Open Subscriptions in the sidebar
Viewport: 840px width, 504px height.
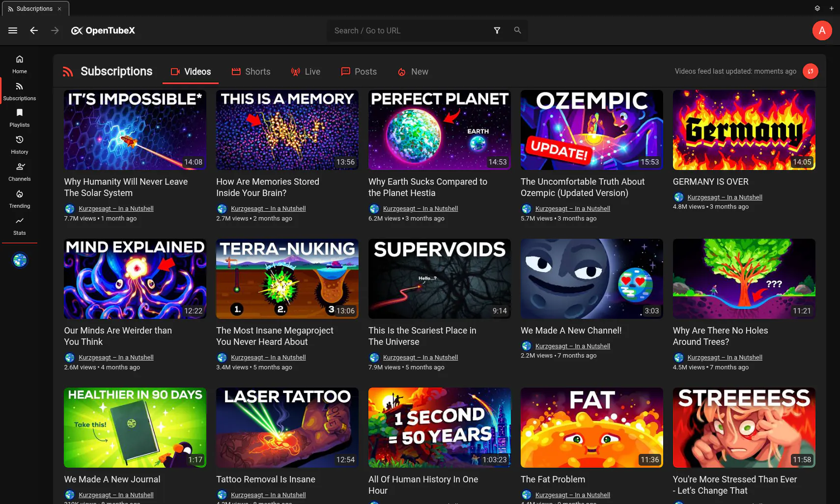click(x=20, y=91)
